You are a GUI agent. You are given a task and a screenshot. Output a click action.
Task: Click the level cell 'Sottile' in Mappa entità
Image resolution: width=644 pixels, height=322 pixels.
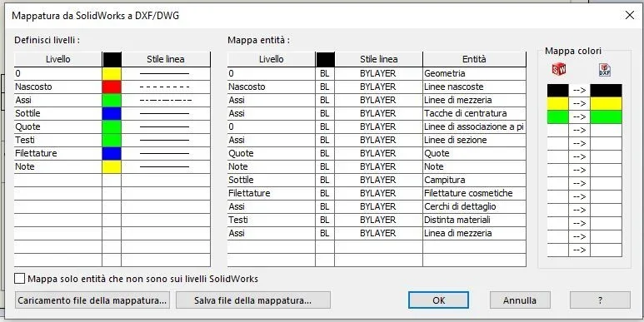pyautogui.click(x=272, y=180)
